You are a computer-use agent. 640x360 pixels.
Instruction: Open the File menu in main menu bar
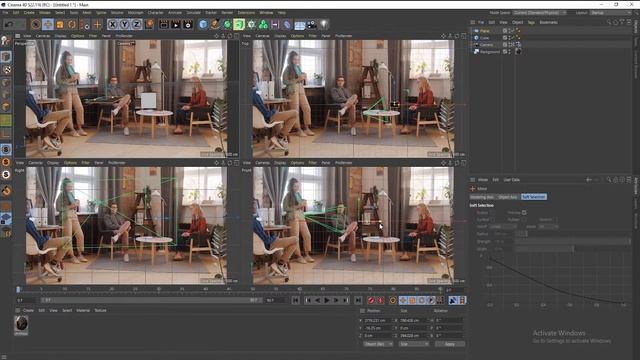[x=5, y=13]
